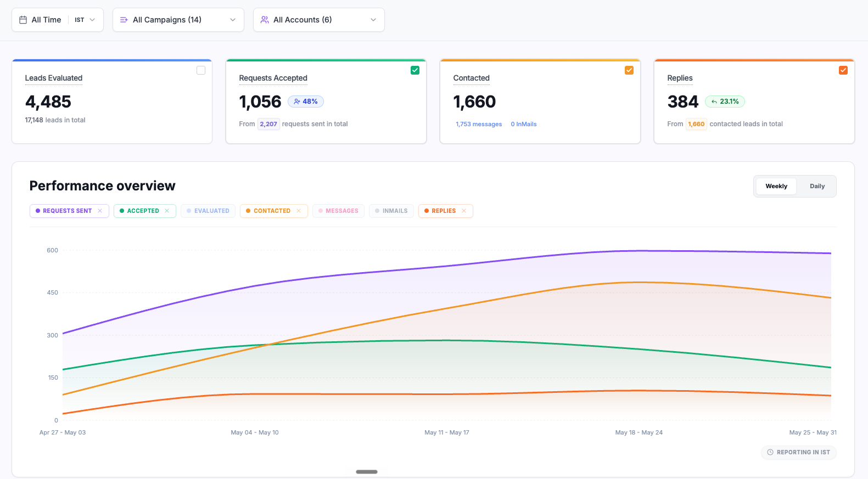Click the 384 replies value
868x479 pixels.
coord(683,102)
